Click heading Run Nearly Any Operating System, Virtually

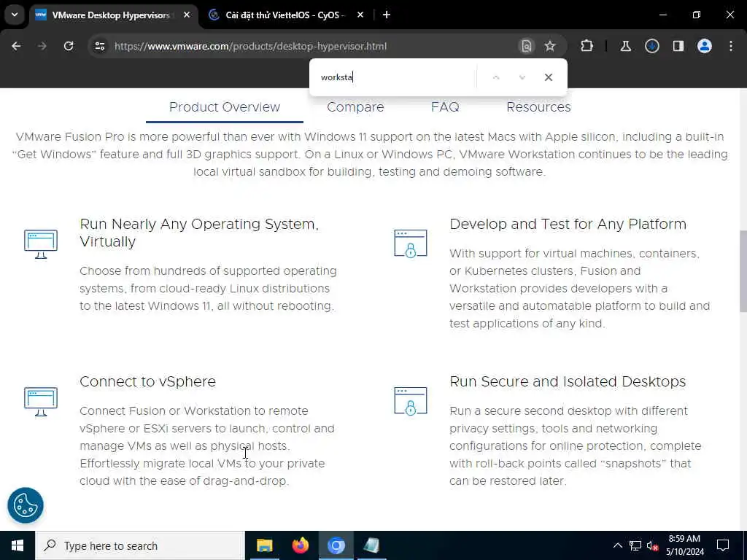199,233
